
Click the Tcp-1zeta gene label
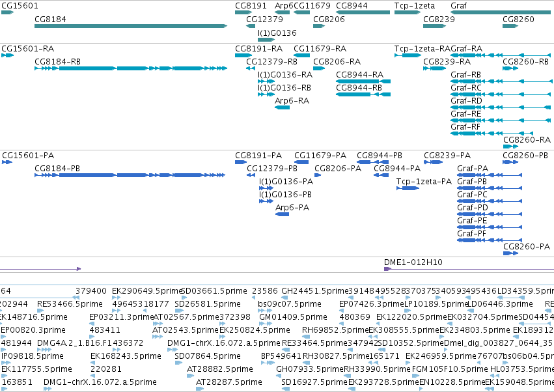pos(415,6)
